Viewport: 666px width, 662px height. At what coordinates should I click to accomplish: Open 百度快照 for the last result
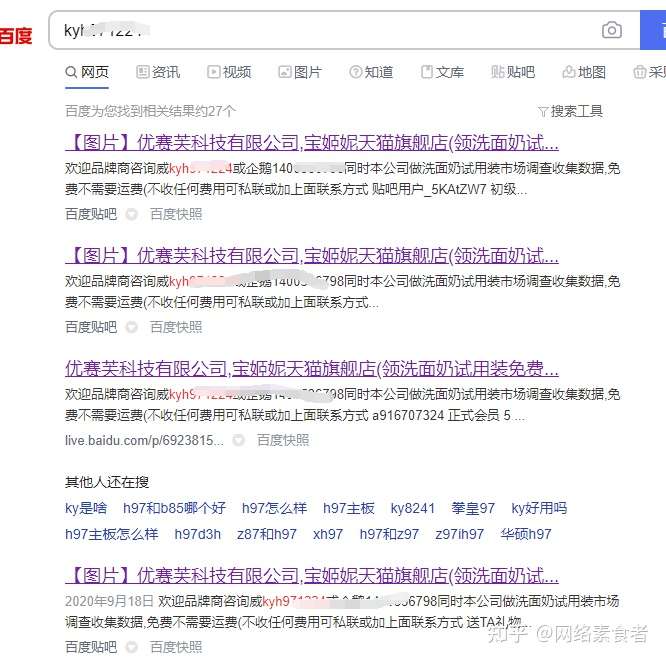click(x=176, y=647)
